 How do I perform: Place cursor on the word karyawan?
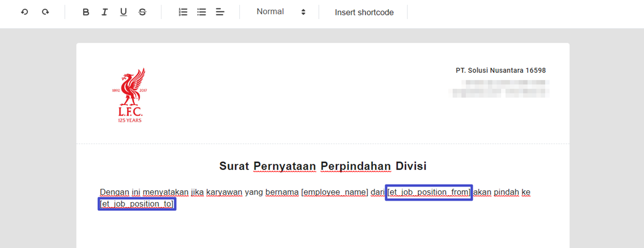224,192
